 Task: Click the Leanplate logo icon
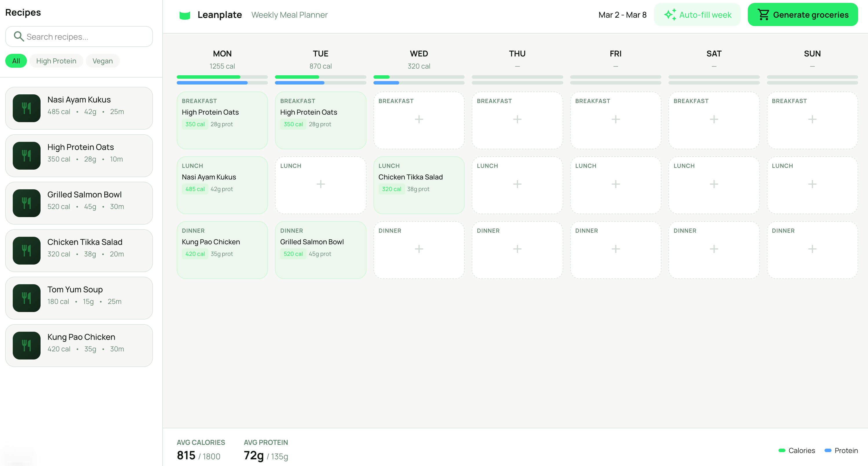185,15
